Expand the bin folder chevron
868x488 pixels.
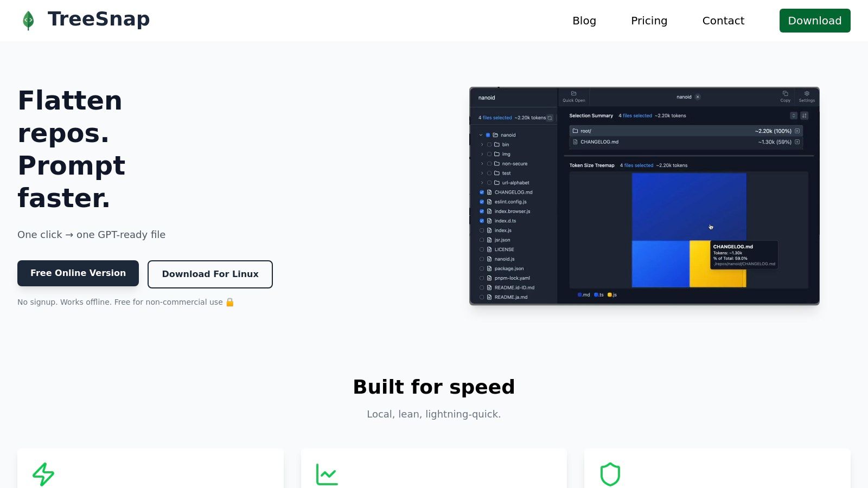(x=482, y=145)
